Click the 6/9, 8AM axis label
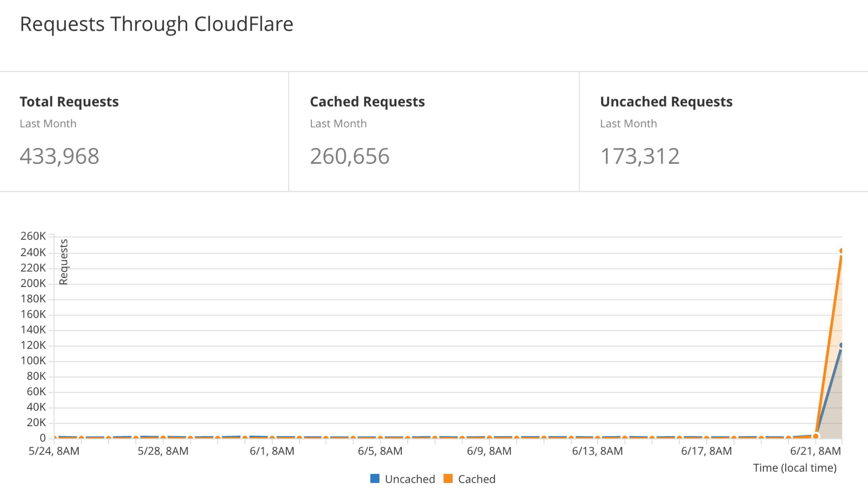 coord(489,451)
